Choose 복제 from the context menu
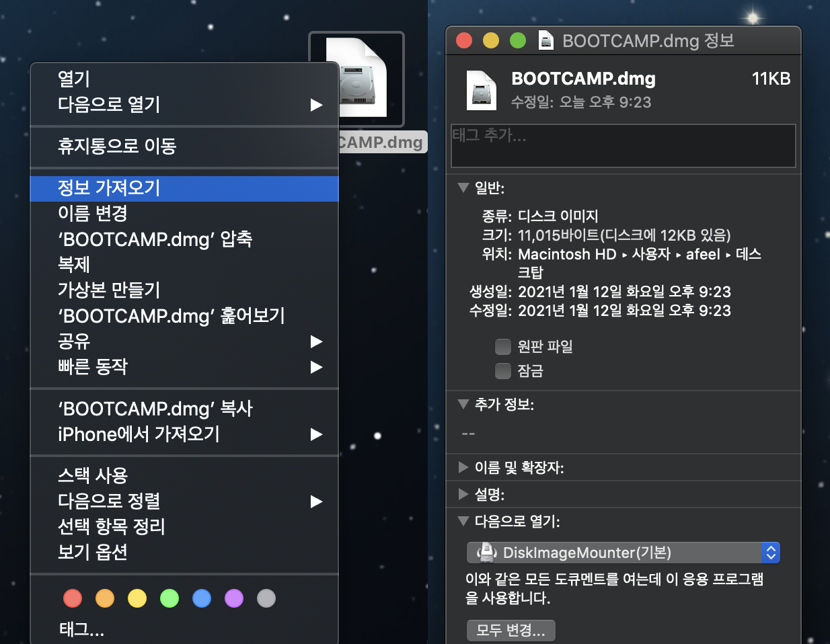The height and width of the screenshot is (644, 830). 184,264
